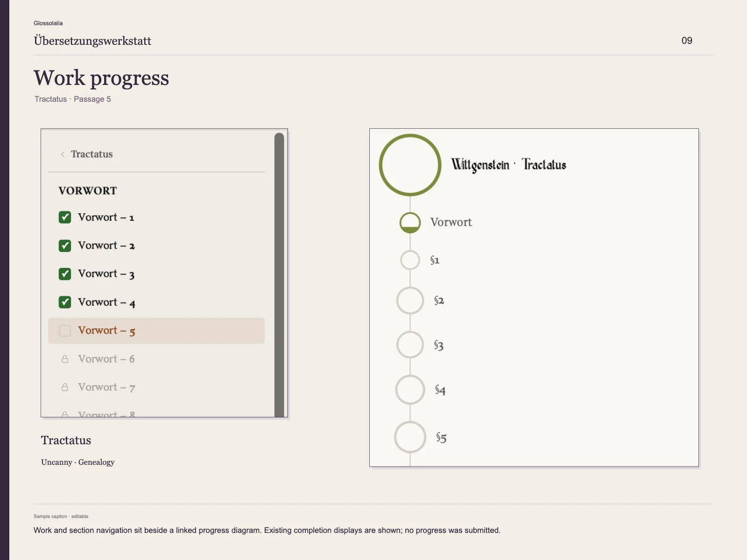The height and width of the screenshot is (560, 747).
Task: Click the back chevron beside Tractatus
Action: point(63,154)
